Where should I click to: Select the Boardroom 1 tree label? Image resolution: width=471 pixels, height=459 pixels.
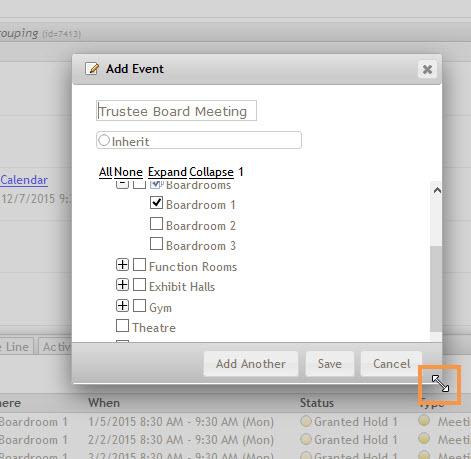[201, 205]
